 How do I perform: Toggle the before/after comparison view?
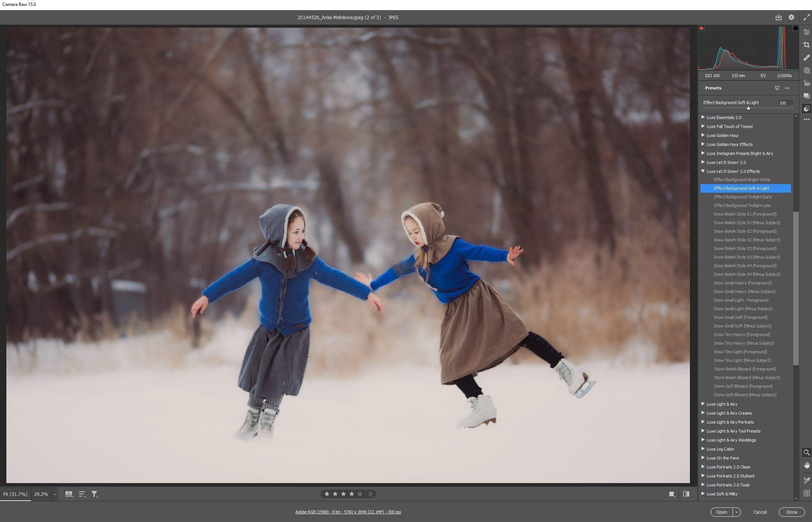point(685,494)
